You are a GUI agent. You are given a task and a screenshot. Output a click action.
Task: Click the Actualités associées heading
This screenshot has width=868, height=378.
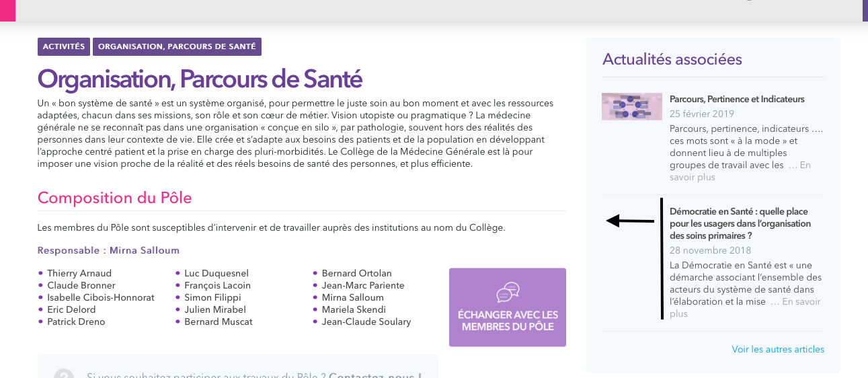coord(672,59)
